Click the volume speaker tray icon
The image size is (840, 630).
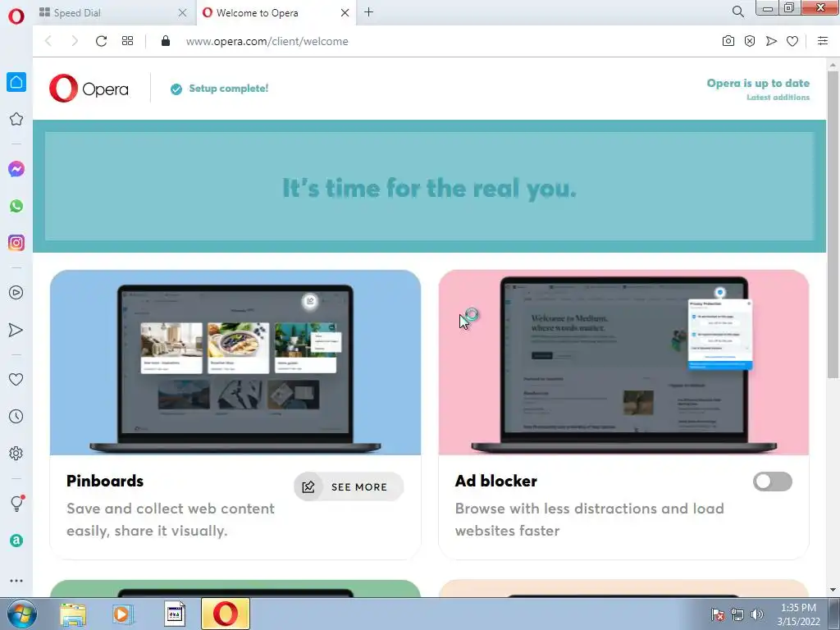pyautogui.click(x=756, y=614)
